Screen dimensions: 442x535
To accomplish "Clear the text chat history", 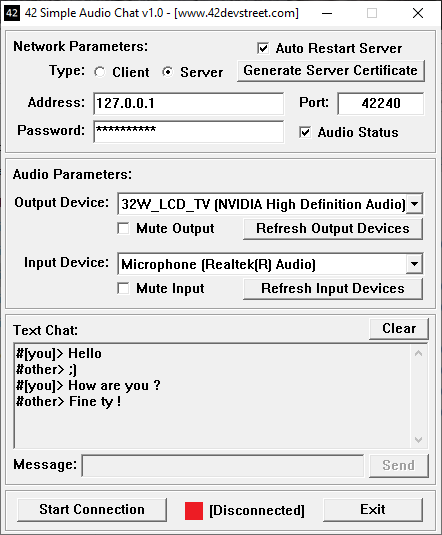I will click(399, 329).
